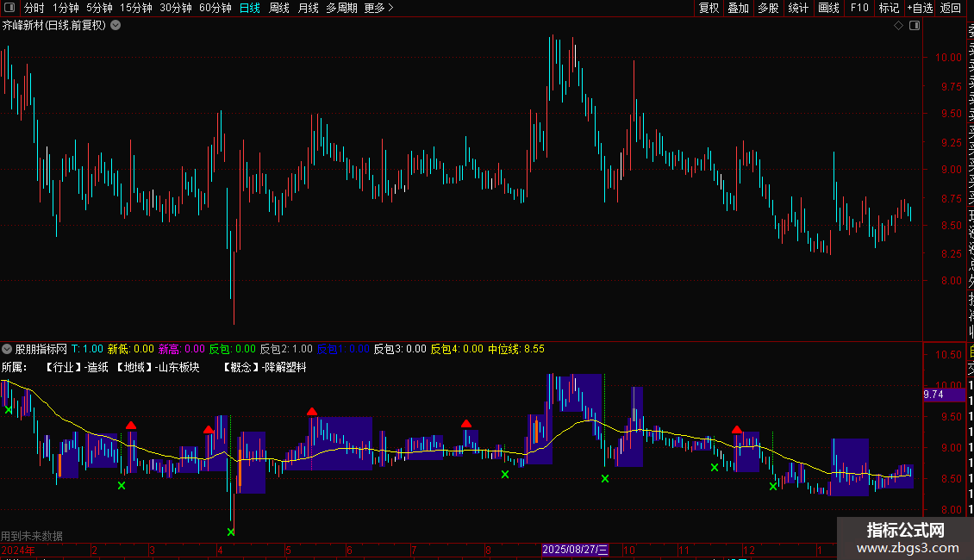Image resolution: width=974 pixels, height=560 pixels.
Task: Click the 用到未来数据 warning text
Action: [x=32, y=536]
